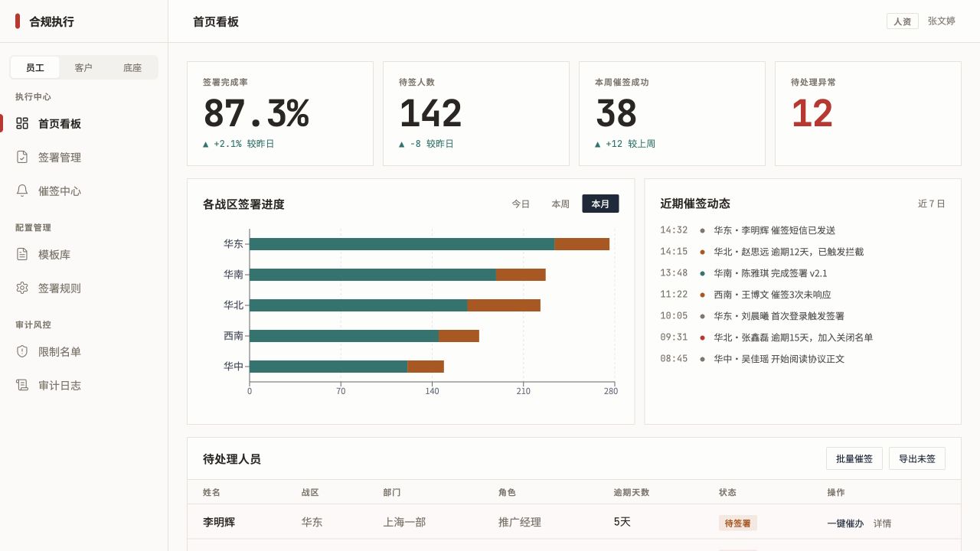
Task: Click the 近７日 filter label
Action: [x=932, y=204]
